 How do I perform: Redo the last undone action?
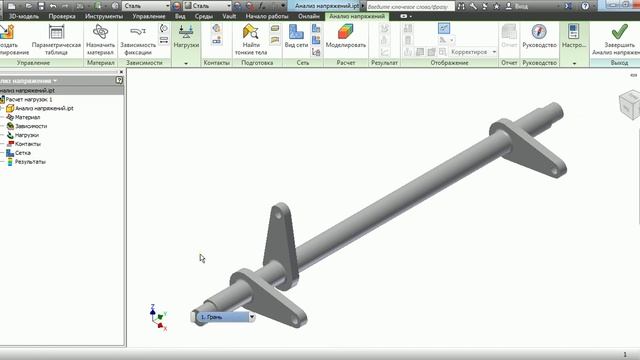point(65,6)
